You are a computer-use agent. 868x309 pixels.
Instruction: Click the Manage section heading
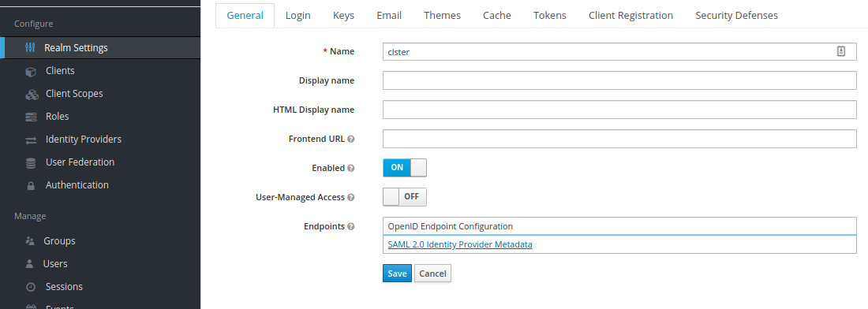tap(30, 216)
